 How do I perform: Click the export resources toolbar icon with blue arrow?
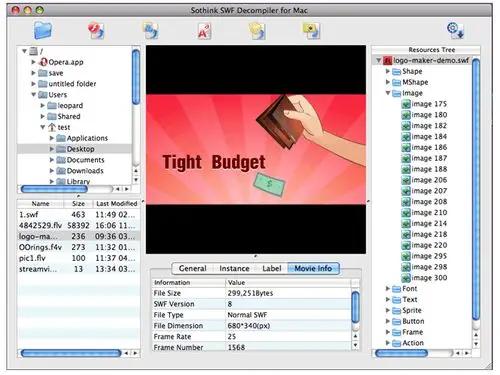(x=151, y=31)
